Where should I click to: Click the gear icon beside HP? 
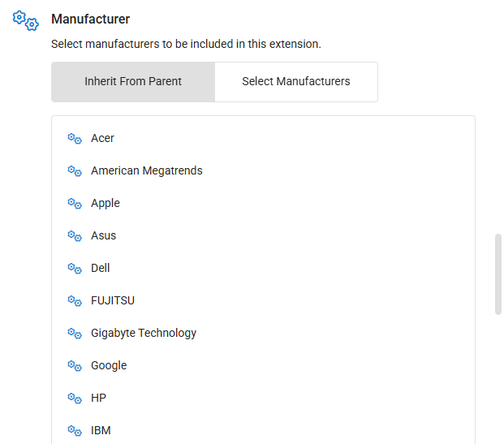tap(75, 399)
